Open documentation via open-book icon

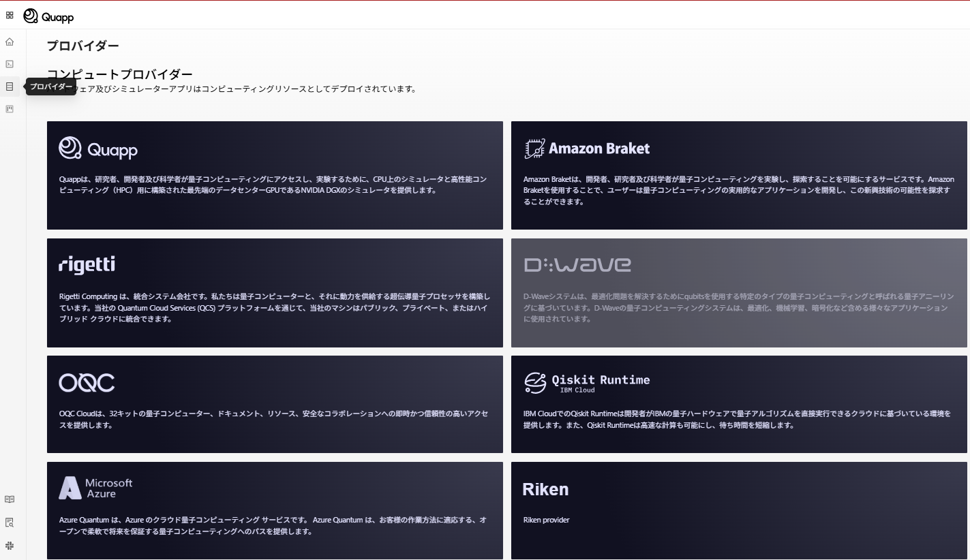(10, 499)
